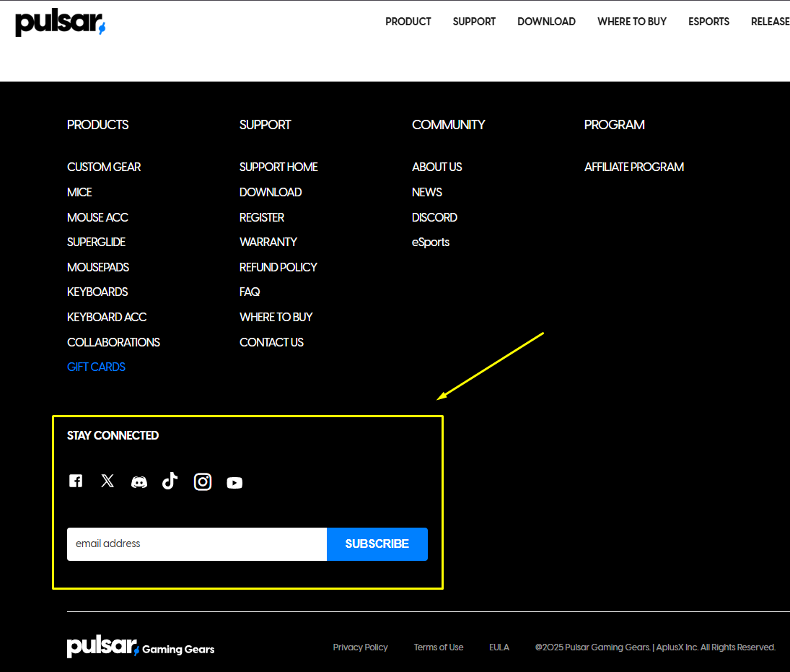Image resolution: width=790 pixels, height=672 pixels.
Task: Open the PRODUCT menu in top navigation
Action: (x=408, y=22)
